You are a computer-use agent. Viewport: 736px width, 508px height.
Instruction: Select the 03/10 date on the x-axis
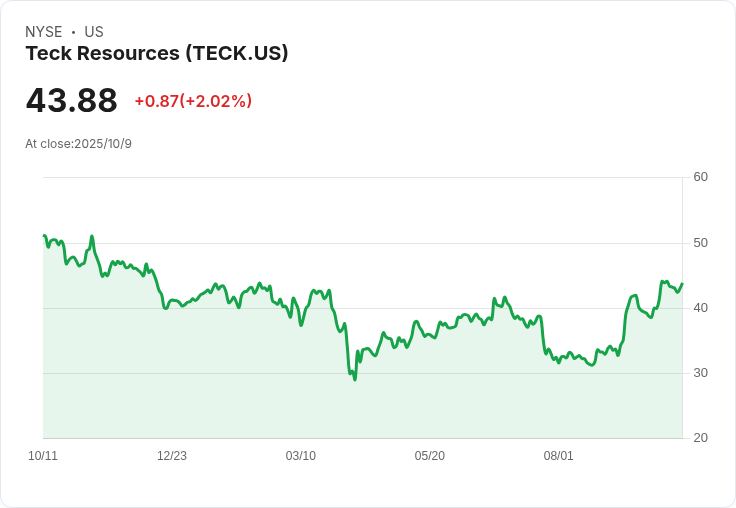(x=300, y=456)
